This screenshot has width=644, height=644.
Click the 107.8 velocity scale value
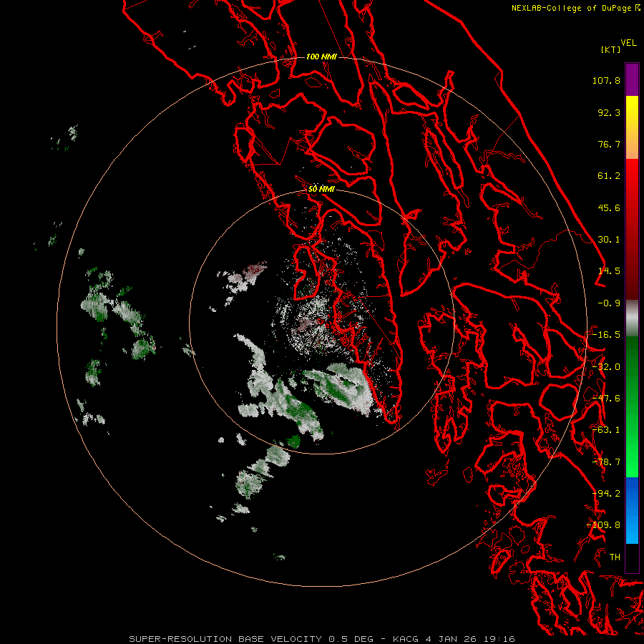[606, 80]
